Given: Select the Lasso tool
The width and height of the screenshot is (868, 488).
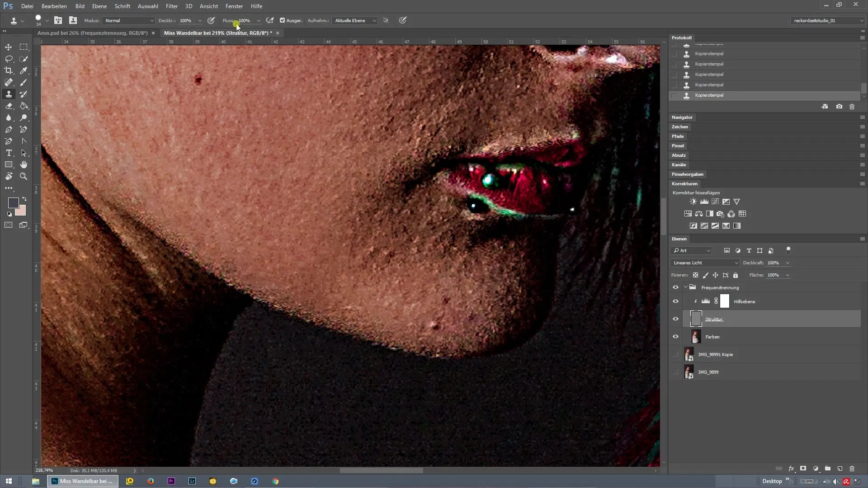Looking at the screenshot, I should pos(9,59).
